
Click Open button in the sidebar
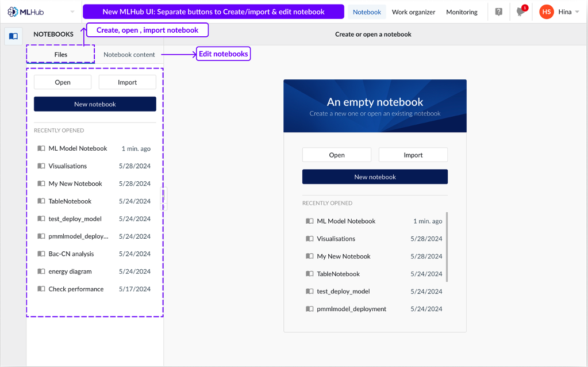pos(63,82)
